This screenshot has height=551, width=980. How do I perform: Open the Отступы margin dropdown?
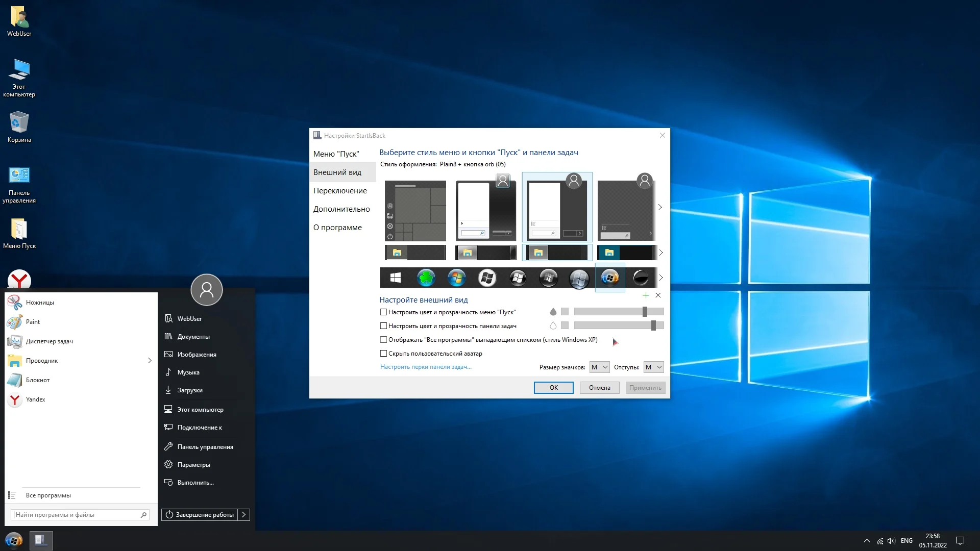tap(653, 367)
